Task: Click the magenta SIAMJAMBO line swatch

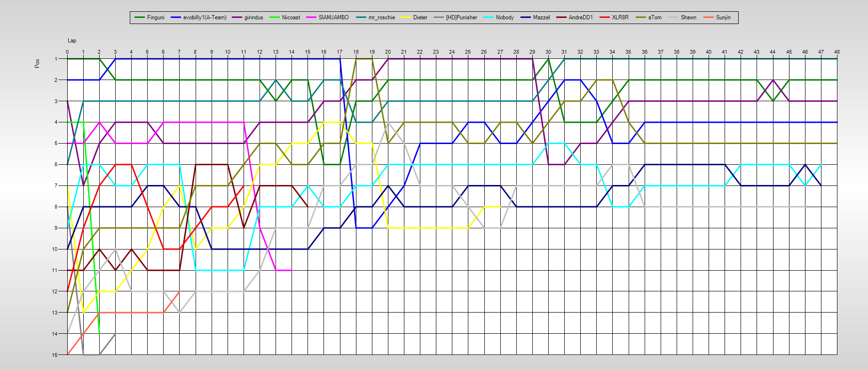Action: coord(311,17)
